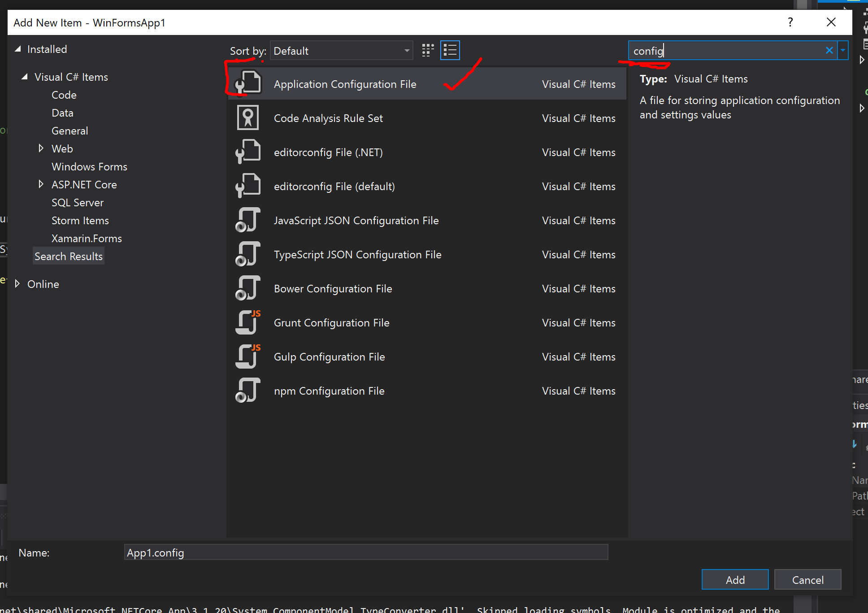Pick the JavaScript JSON Configuration File icon
This screenshot has height=613, width=868.
248,220
